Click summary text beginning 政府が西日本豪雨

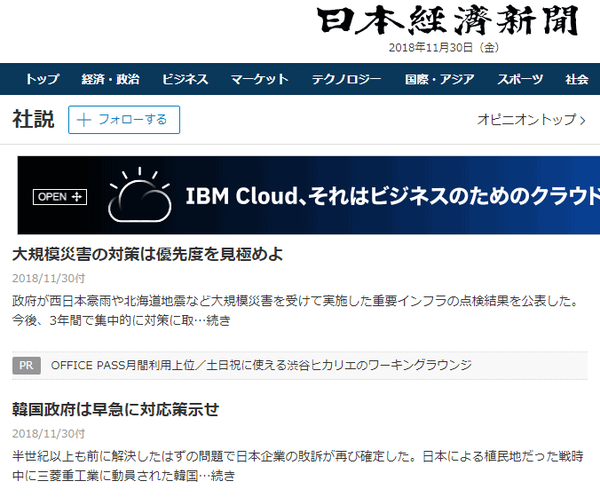295,311
